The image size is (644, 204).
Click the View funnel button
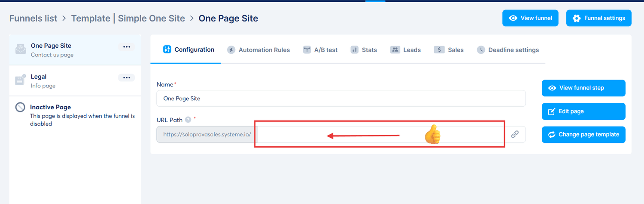(530, 18)
